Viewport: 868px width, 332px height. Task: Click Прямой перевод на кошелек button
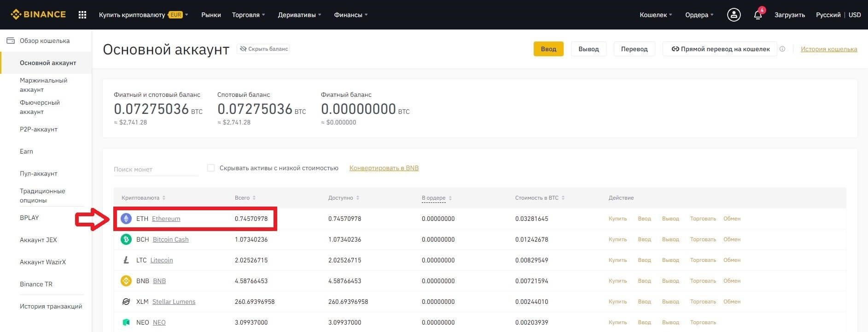(720, 49)
